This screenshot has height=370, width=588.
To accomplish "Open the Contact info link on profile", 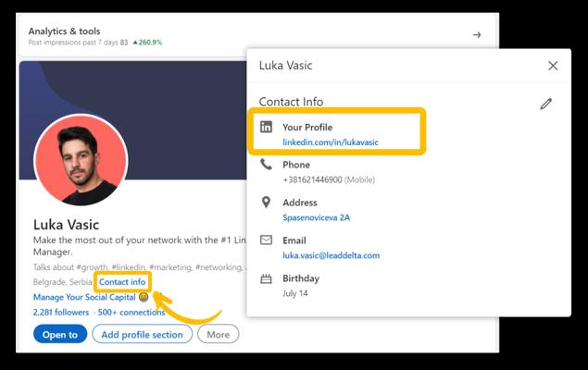I will [x=122, y=282].
